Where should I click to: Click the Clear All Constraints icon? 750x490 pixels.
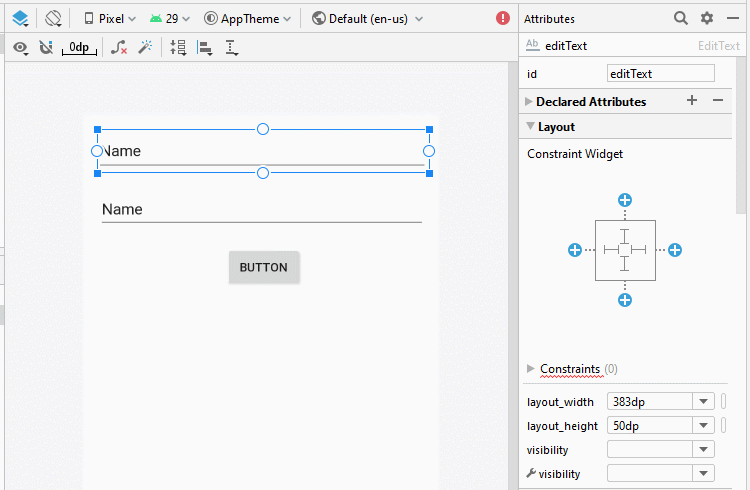119,47
